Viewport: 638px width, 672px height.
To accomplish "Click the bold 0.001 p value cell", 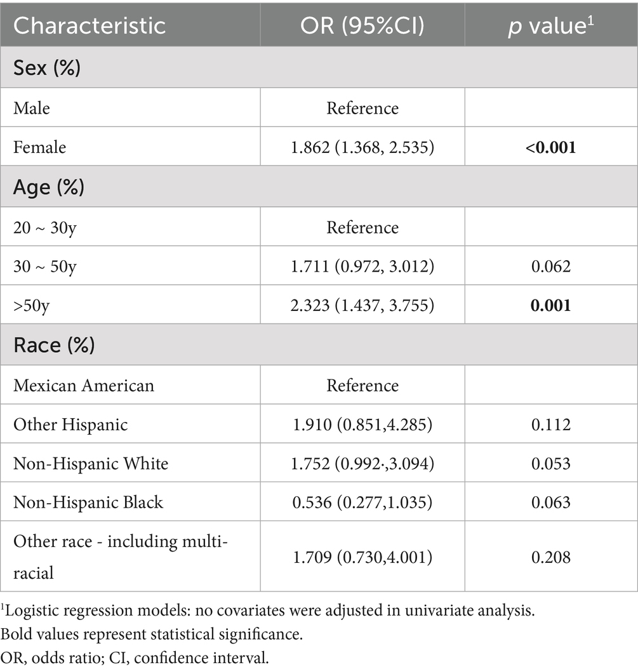I will click(551, 305).
